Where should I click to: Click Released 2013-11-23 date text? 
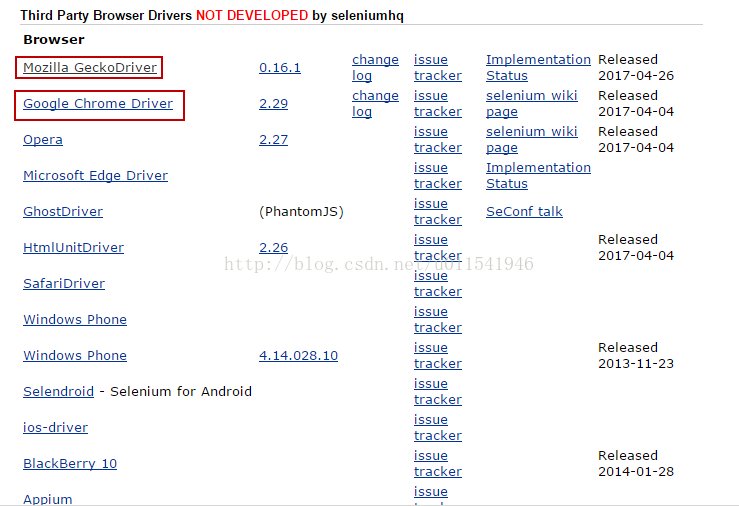coord(636,355)
